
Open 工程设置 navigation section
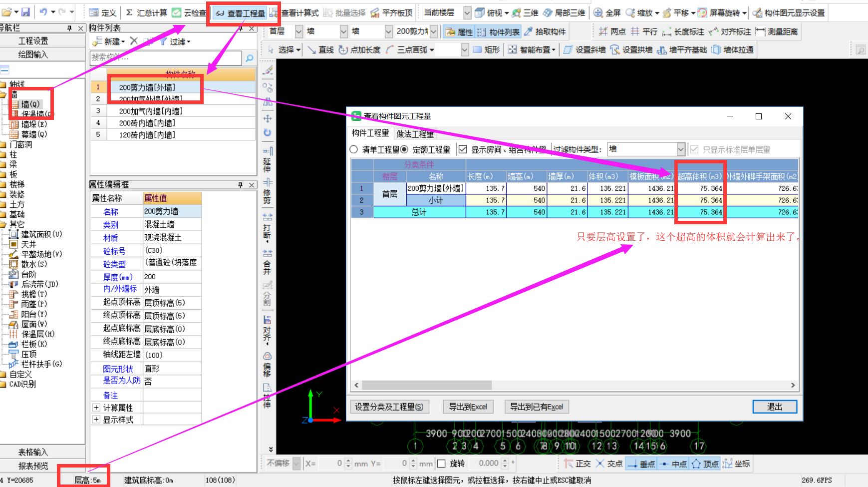point(33,41)
